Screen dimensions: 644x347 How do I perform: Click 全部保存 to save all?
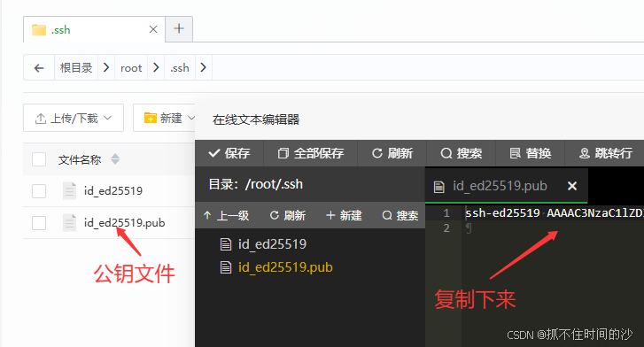pos(311,153)
